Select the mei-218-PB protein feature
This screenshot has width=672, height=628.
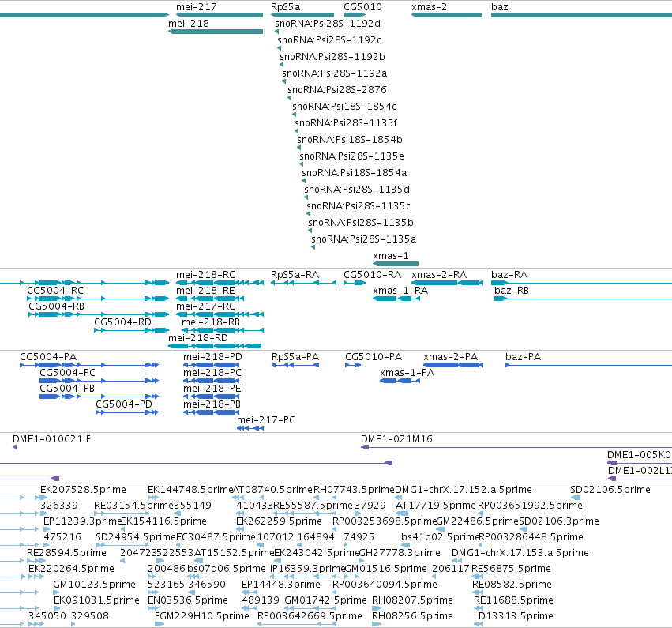[212, 412]
